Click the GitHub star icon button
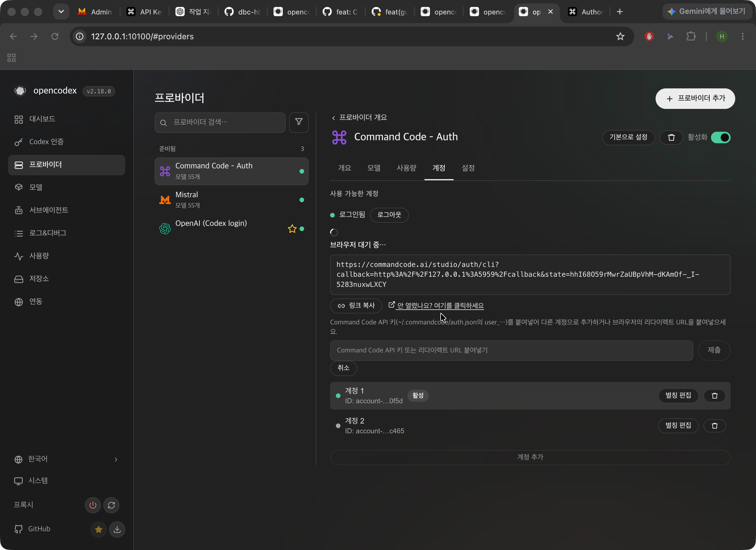 [x=98, y=529]
